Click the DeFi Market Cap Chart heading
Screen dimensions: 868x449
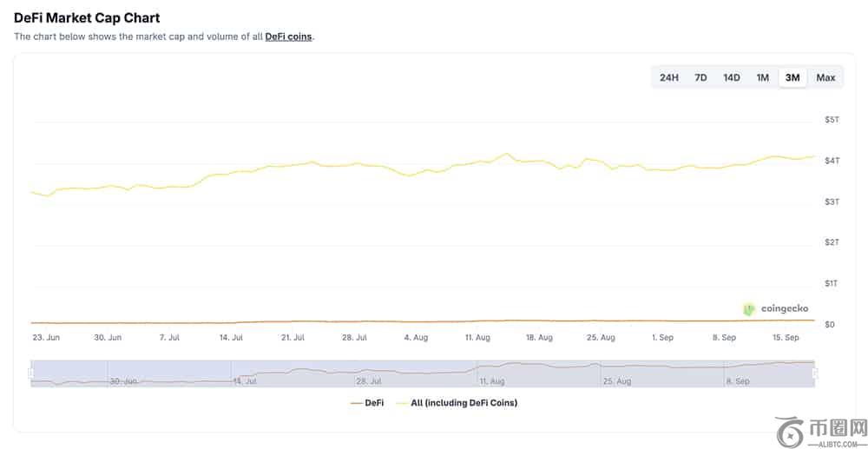pyautogui.click(x=87, y=17)
